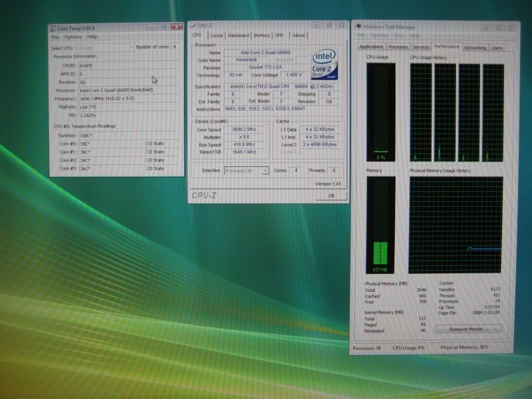Click the Number of cores field in Core Temp

pos(174,47)
